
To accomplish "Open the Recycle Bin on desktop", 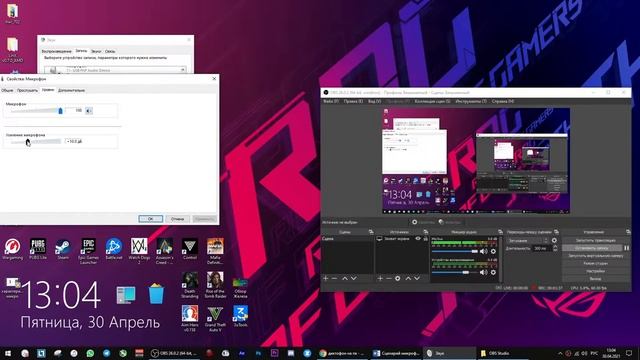I will point(156,294).
